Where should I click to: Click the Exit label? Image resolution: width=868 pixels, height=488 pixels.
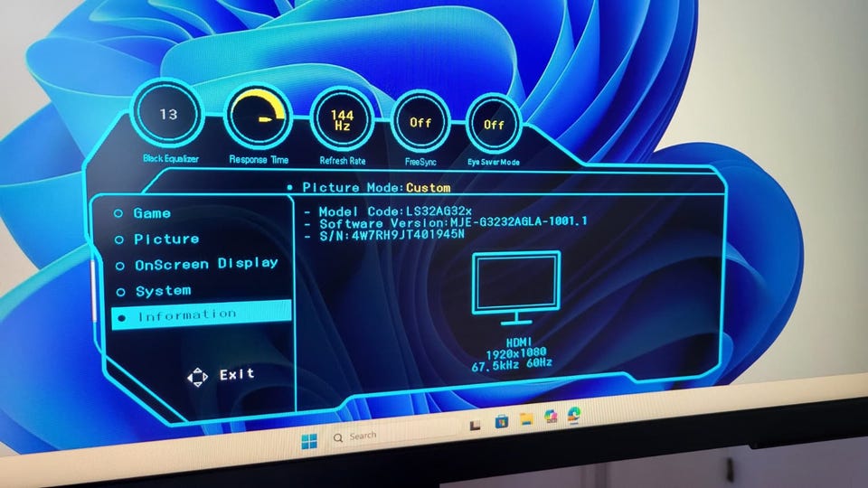[x=237, y=374]
